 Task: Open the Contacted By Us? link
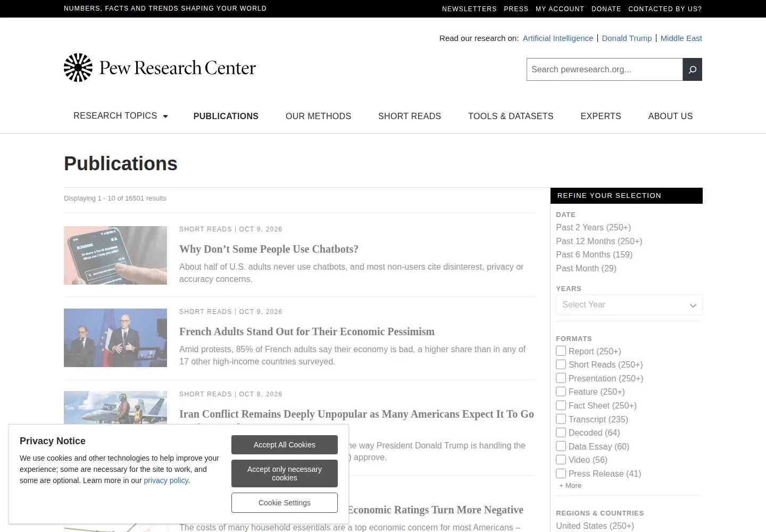coord(665,9)
